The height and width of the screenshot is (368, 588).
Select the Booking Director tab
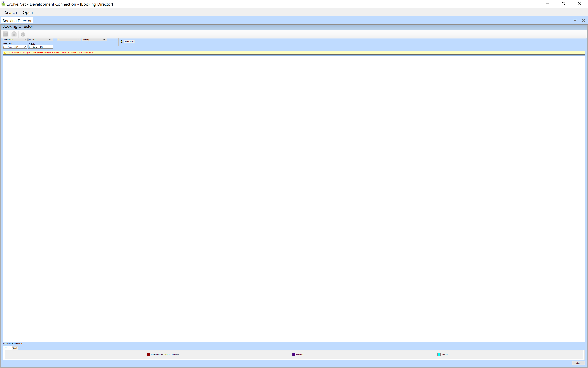pyautogui.click(x=17, y=21)
